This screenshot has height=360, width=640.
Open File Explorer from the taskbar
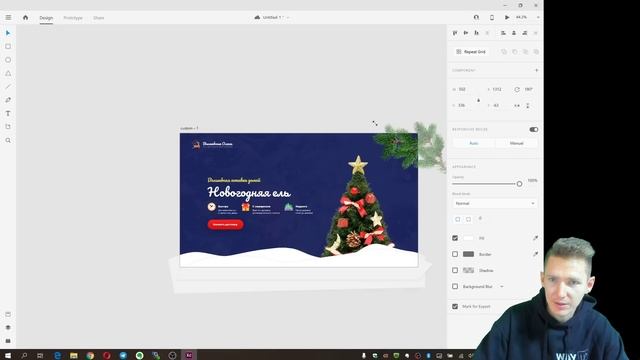73,356
